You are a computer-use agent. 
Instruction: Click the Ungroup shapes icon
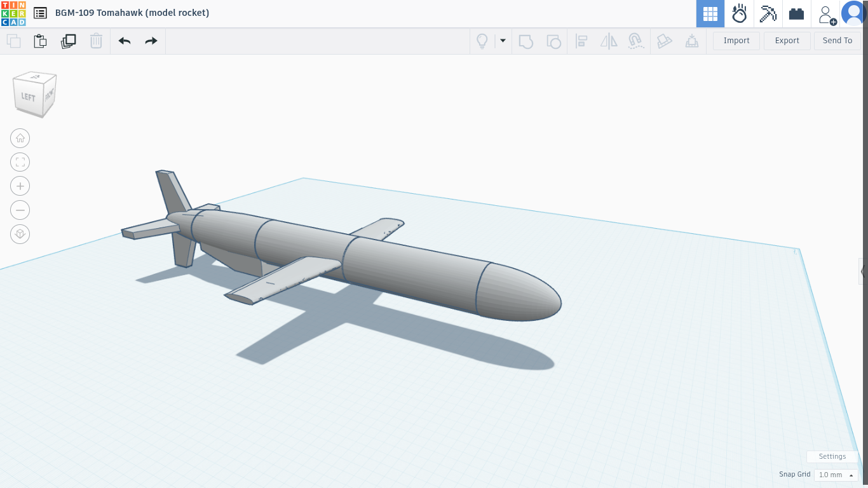pos(553,41)
